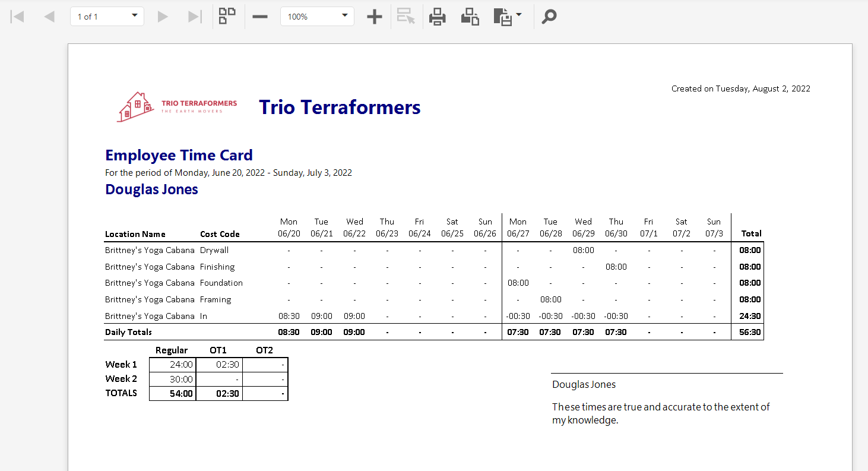Open the search magnifier tool
This screenshot has height=471, width=868.
click(549, 17)
